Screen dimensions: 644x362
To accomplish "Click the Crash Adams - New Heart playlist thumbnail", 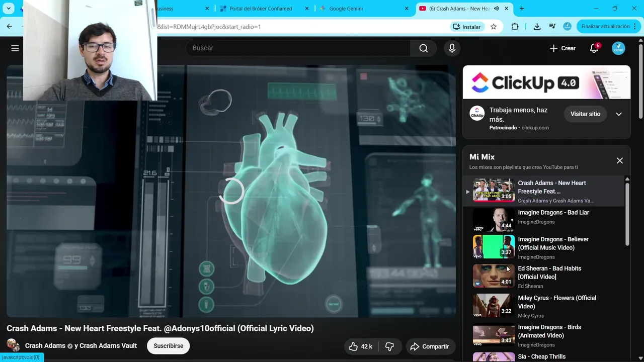I will (x=494, y=190).
